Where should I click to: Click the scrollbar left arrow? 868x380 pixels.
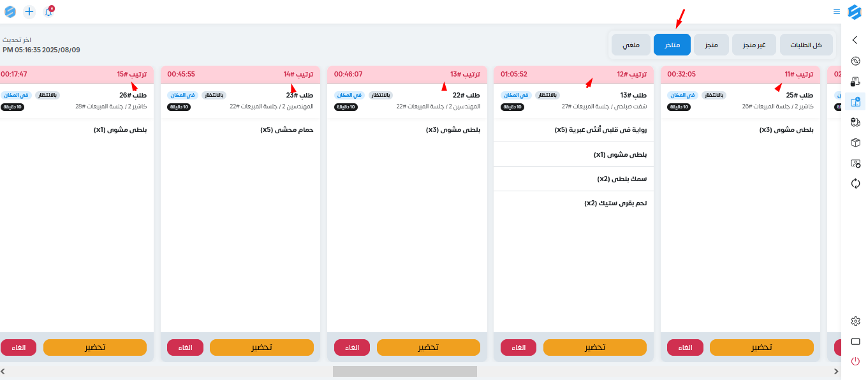[x=3, y=371]
